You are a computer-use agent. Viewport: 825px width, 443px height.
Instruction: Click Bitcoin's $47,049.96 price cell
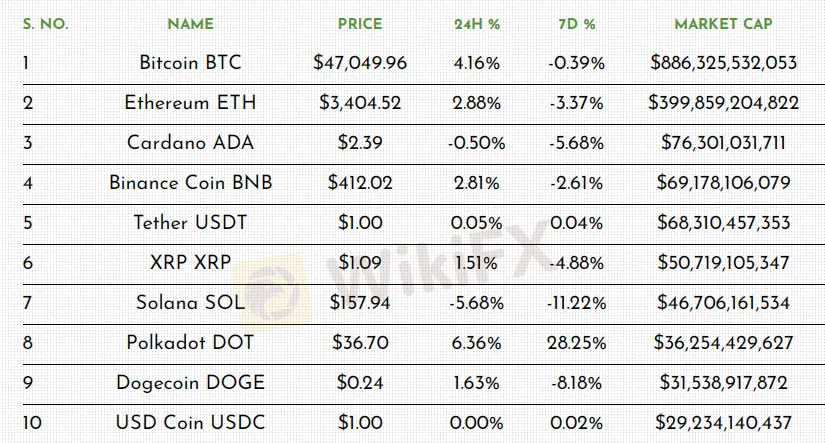tap(360, 63)
